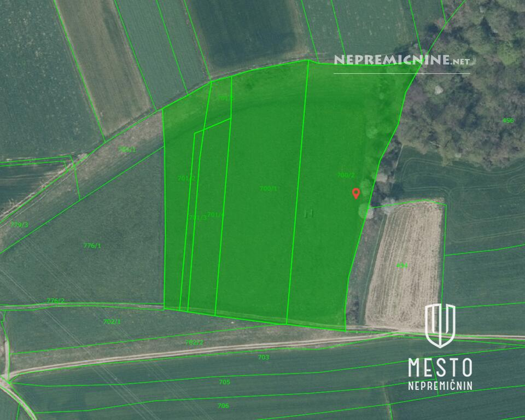Screen dimensions: 525x420
Task: Pick parcel label 702/1
Action: (x=112, y=322)
